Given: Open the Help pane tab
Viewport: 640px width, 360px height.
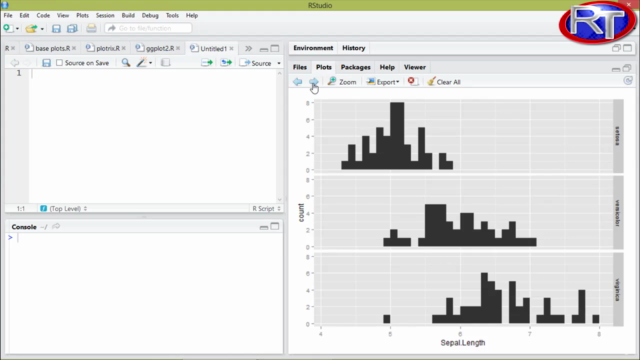Looking at the screenshot, I should [387, 67].
